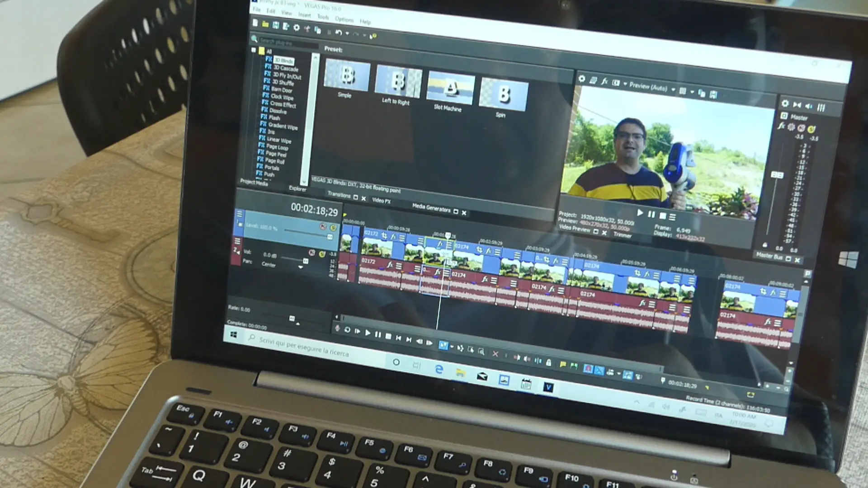Click Master Bus mixing console icon
The image size is (868, 488).
pyautogui.click(x=821, y=108)
